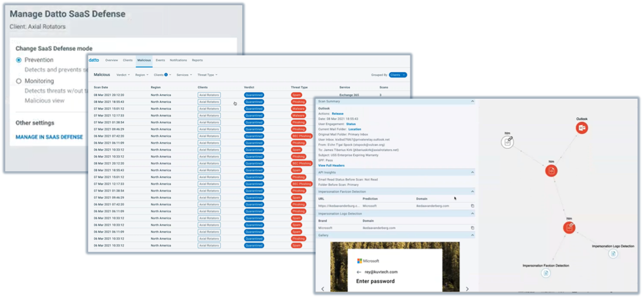Click the Impersonation Favicon Detection graph node
The width and height of the screenshot is (644, 299).
(546, 273)
